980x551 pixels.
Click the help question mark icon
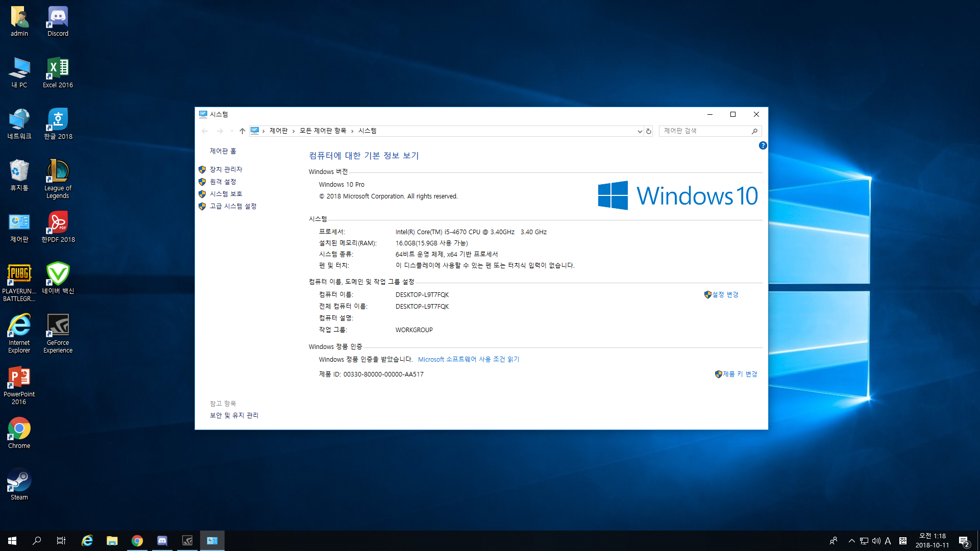tap(763, 145)
